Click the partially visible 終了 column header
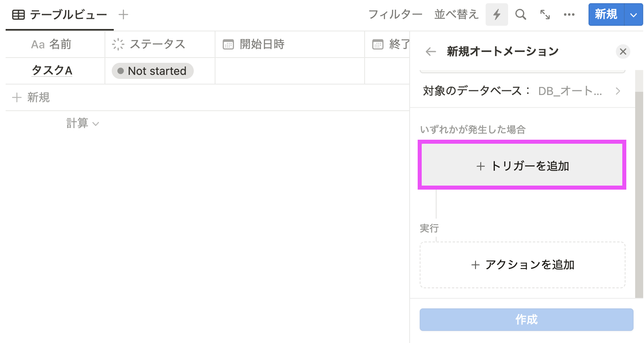The height and width of the screenshot is (343, 644). (x=388, y=44)
